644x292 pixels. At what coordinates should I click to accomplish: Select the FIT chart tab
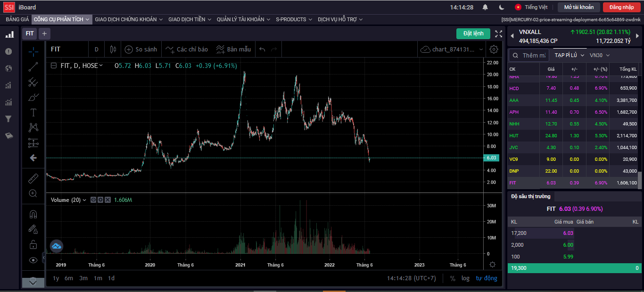tap(30, 33)
